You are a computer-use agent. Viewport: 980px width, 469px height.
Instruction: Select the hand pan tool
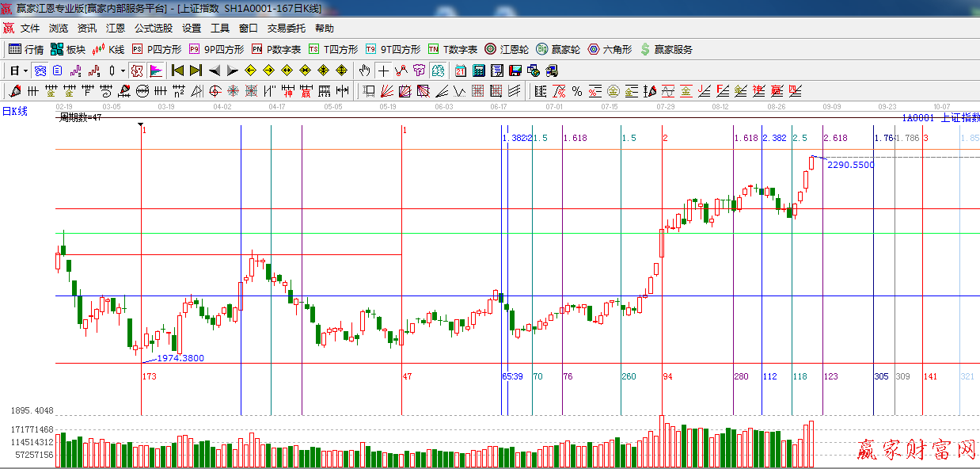coord(364,71)
